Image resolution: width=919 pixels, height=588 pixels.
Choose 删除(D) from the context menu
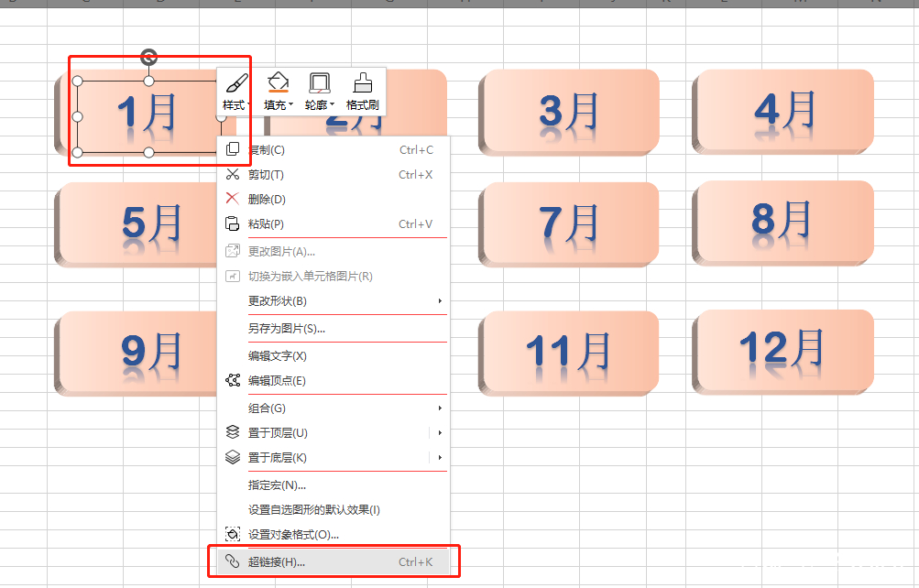tap(333, 199)
